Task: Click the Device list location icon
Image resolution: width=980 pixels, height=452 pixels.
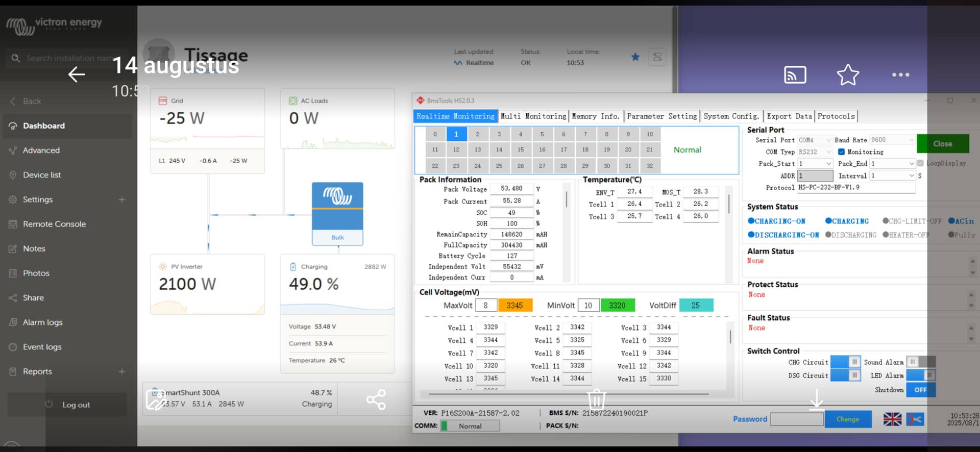Action: [x=13, y=175]
